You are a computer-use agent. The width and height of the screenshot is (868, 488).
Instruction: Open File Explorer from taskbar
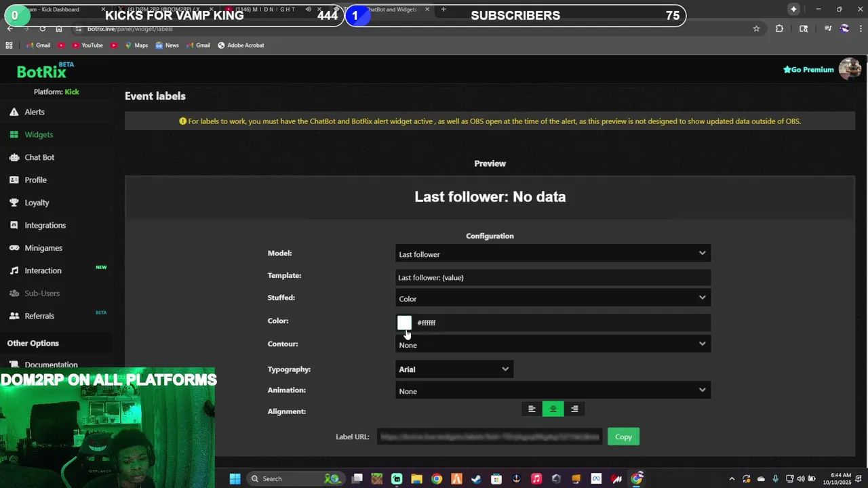tap(416, 479)
